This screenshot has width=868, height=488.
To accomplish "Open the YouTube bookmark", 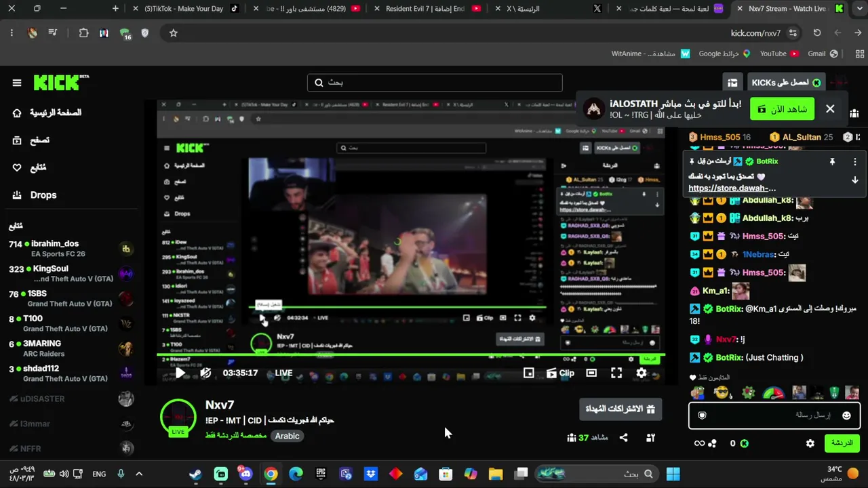I will (x=779, y=54).
